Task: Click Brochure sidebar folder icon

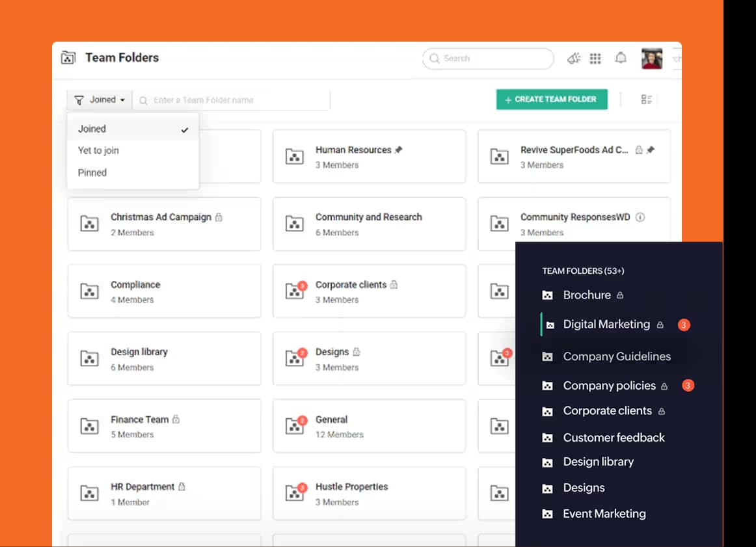Action: click(x=547, y=295)
